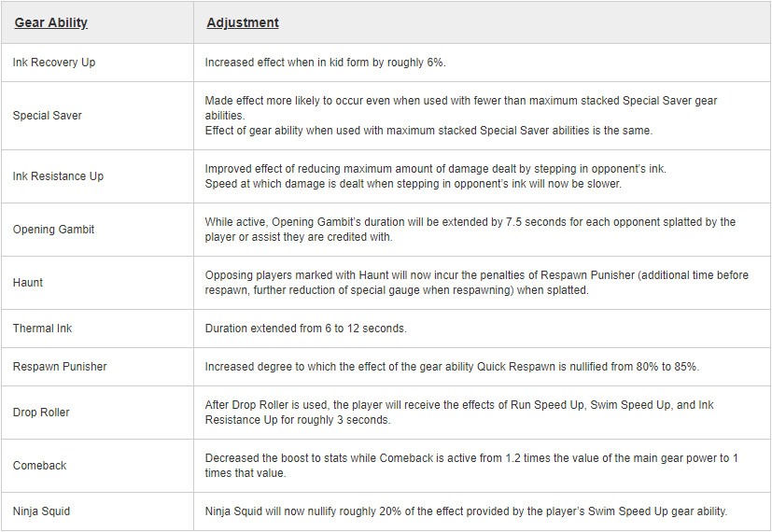Select the Ninja Squid cell
Viewport: 772px width, 532px height.
[x=41, y=511]
